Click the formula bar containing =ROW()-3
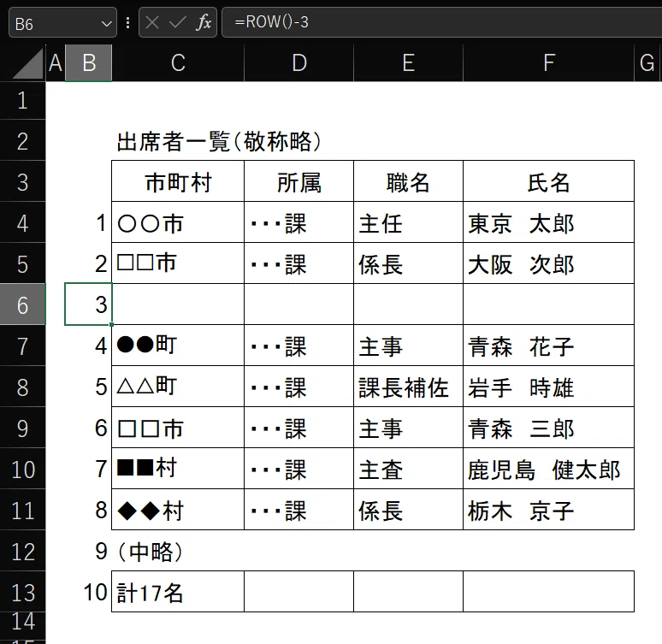This screenshot has width=662, height=644. pos(441,22)
